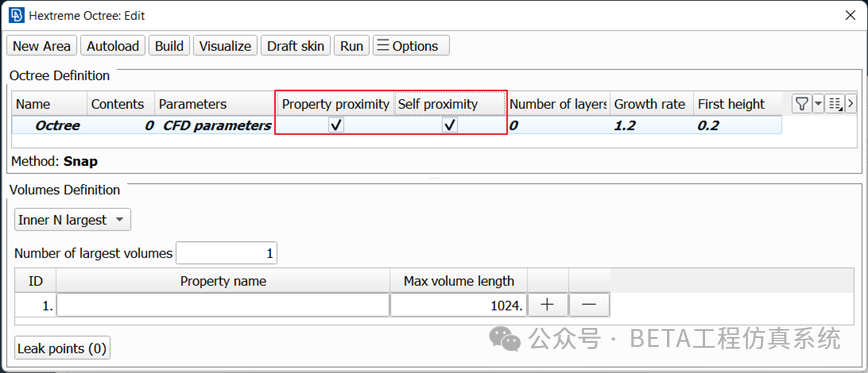
Task: Click the Property name input field
Action: [223, 305]
